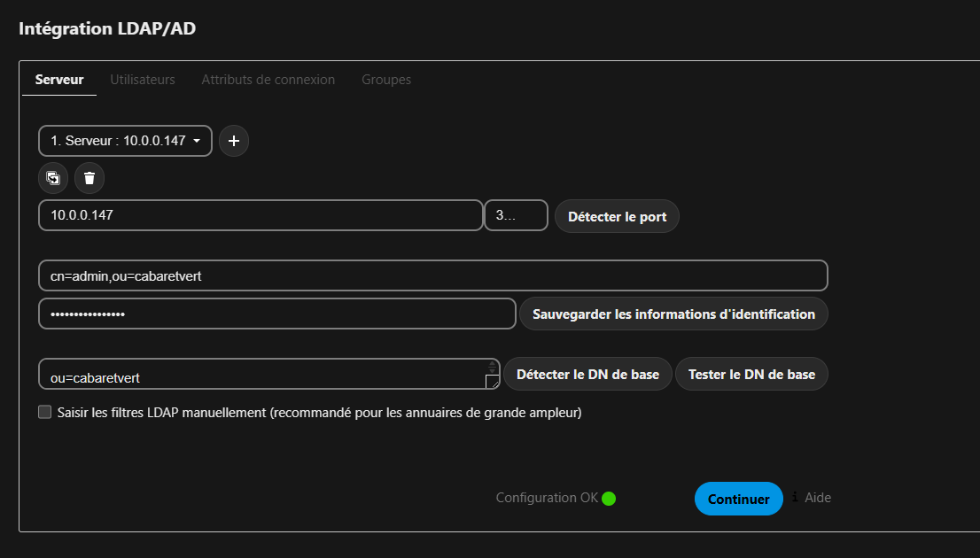Click the green configuration status indicator
This screenshot has height=558, width=980.
coord(609,498)
